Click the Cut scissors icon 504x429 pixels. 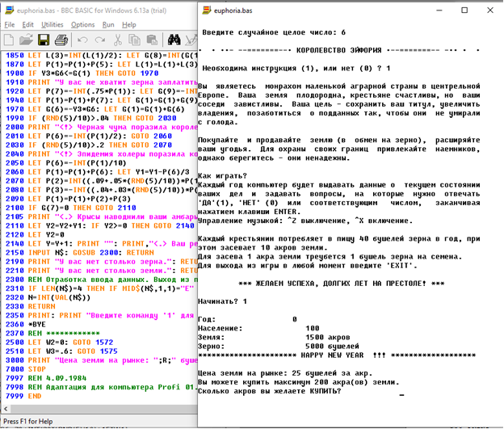click(x=118, y=40)
